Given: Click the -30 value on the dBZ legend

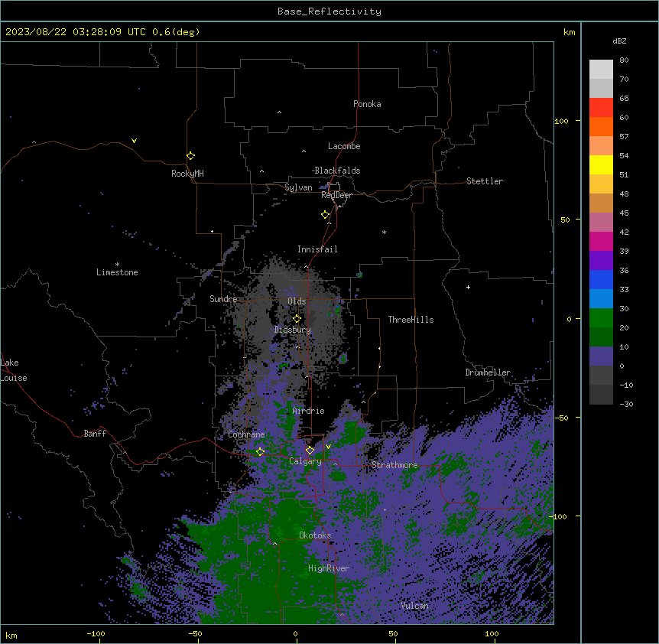Looking at the screenshot, I should (626, 405).
